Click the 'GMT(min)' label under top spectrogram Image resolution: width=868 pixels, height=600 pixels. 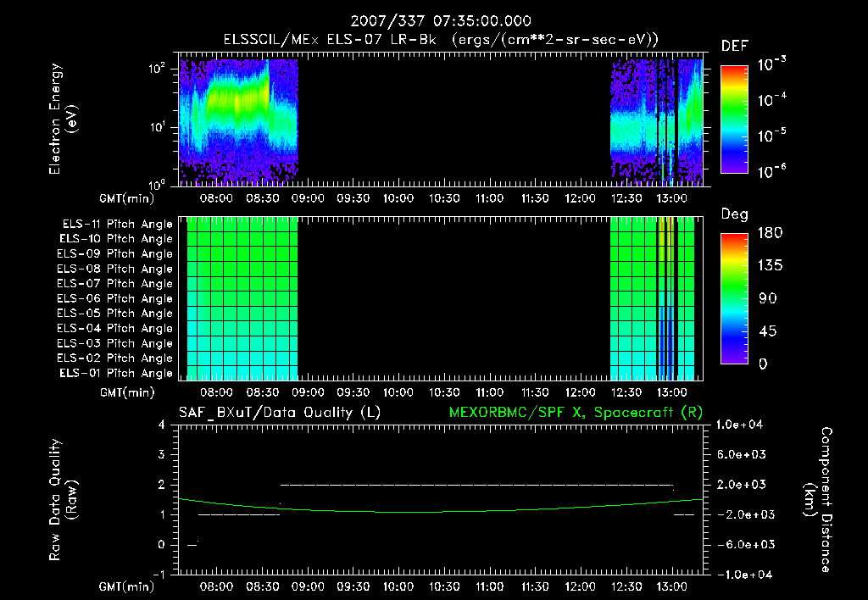click(127, 198)
